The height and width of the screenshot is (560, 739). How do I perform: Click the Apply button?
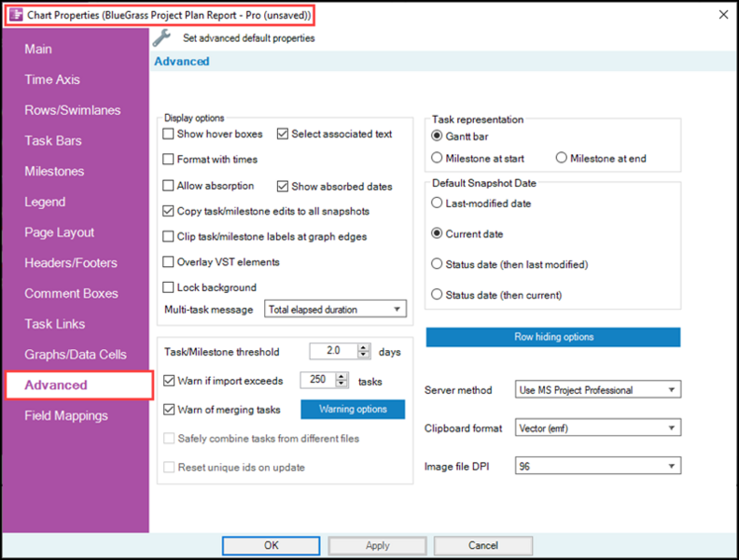[378, 545]
